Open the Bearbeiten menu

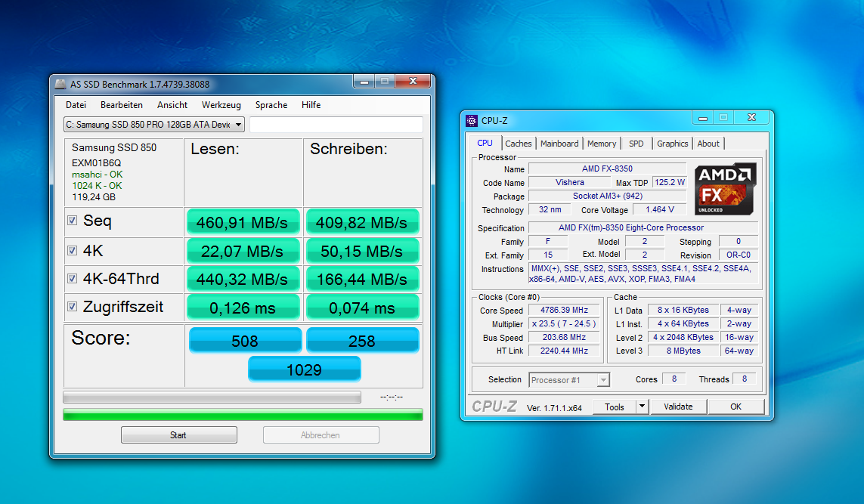click(121, 105)
